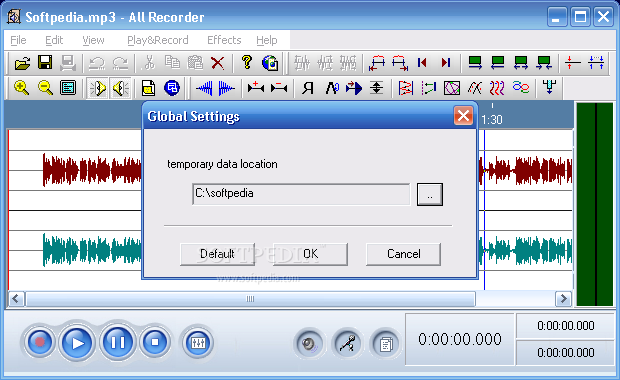
Task: Jump to start with skip-back marker icon
Action: pyautogui.click(x=422, y=63)
